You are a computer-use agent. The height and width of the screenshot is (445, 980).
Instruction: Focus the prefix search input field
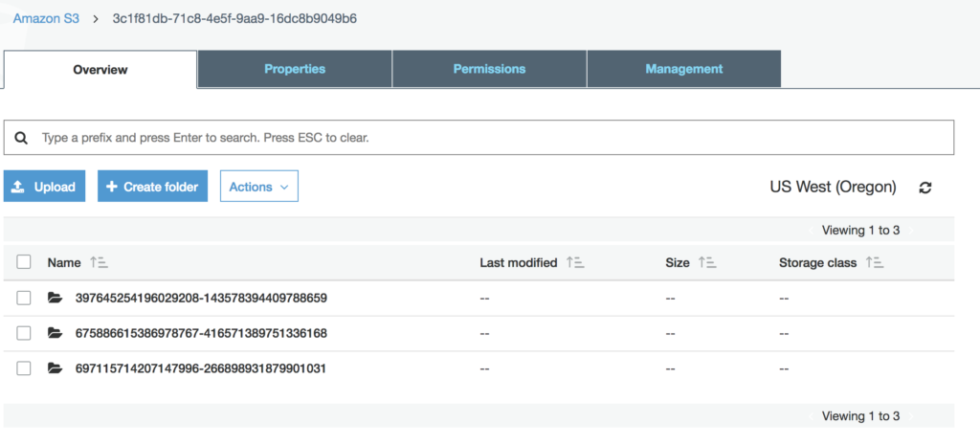point(488,138)
